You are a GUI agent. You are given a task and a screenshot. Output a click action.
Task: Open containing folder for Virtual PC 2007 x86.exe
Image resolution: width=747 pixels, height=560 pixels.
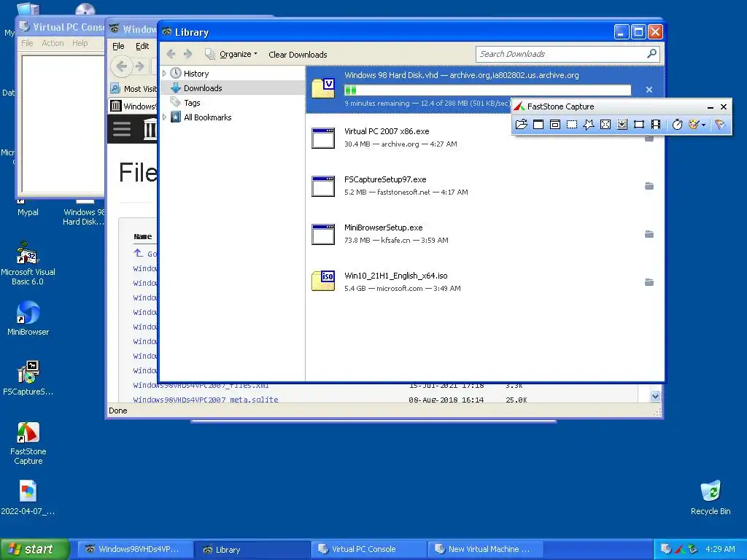point(649,138)
